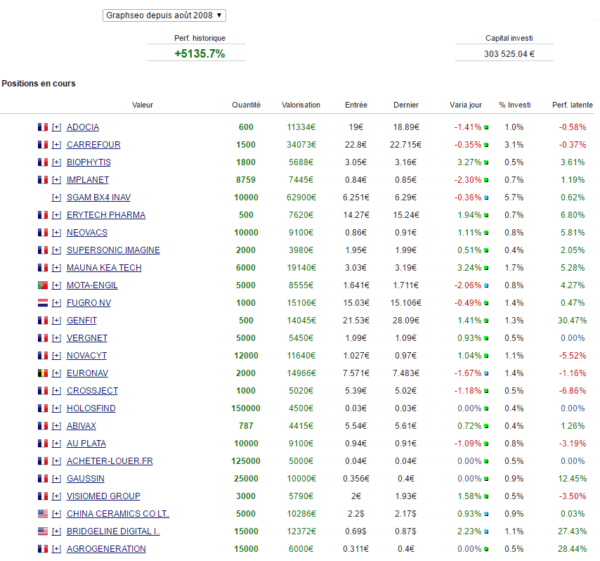Open the SUPERSONIC IMAGINE link
This screenshot has width=600, height=561.
[113, 250]
